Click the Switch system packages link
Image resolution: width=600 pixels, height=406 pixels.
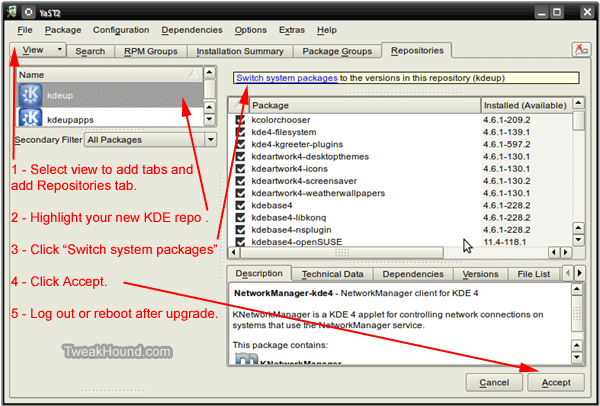287,78
